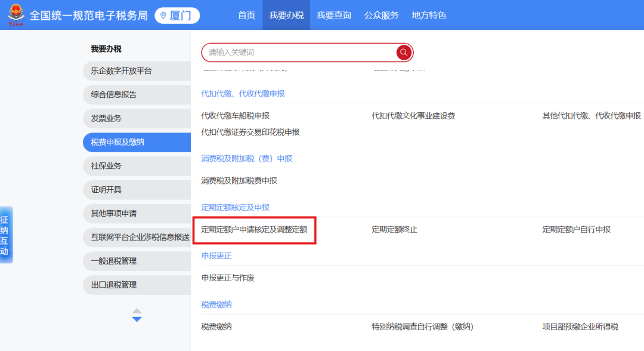
Task: Click the red magnifier search icon
Action: coord(404,53)
